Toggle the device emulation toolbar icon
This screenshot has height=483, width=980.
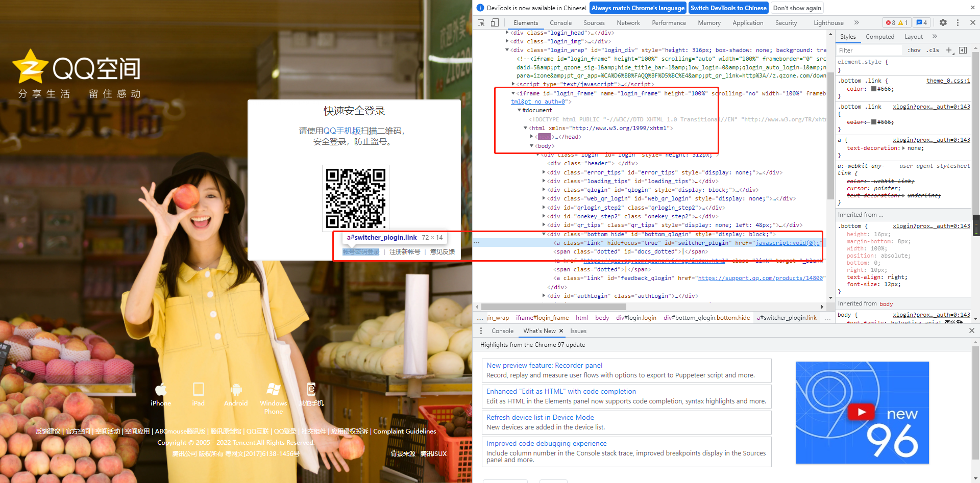pos(494,22)
